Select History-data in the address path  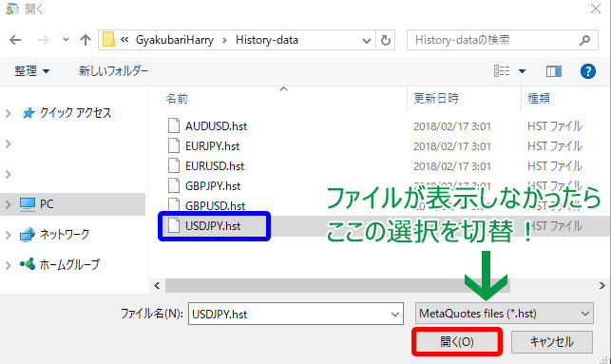(x=267, y=40)
